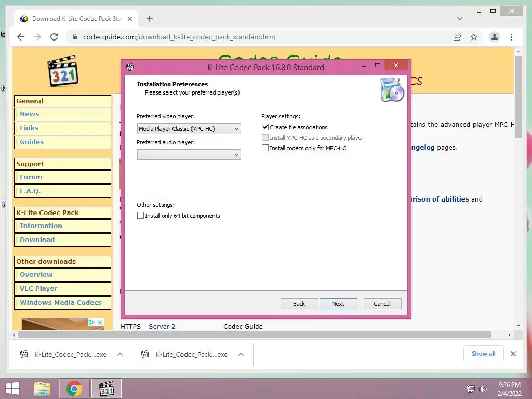Image resolution: width=532 pixels, height=399 pixels.
Task: Bookmark this page with star icon
Action: pyautogui.click(x=474, y=37)
